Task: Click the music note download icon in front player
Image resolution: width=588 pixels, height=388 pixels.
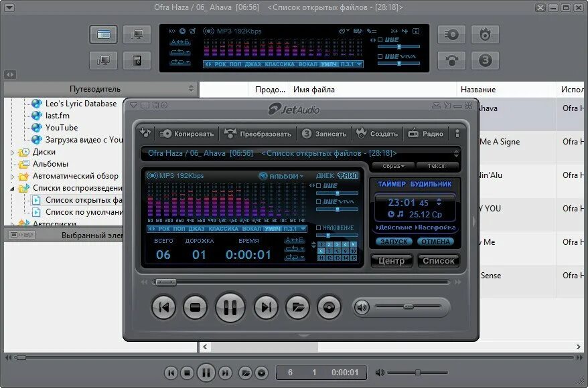Action: (x=145, y=132)
